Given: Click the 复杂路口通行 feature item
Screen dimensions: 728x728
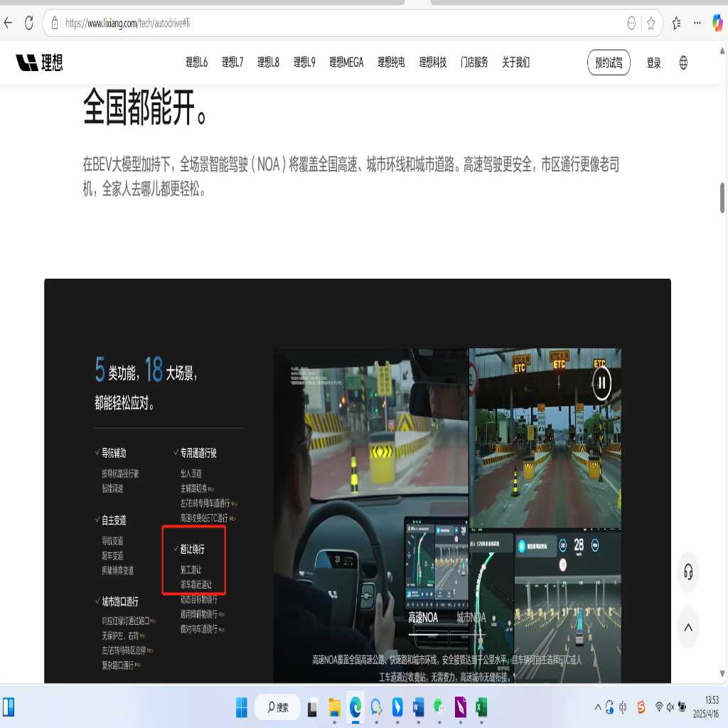Looking at the screenshot, I should click(118, 665).
